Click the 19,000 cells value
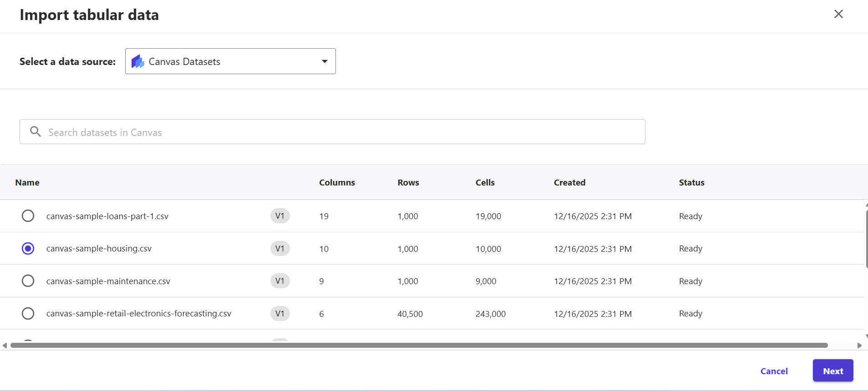868x391 pixels. 488,216
